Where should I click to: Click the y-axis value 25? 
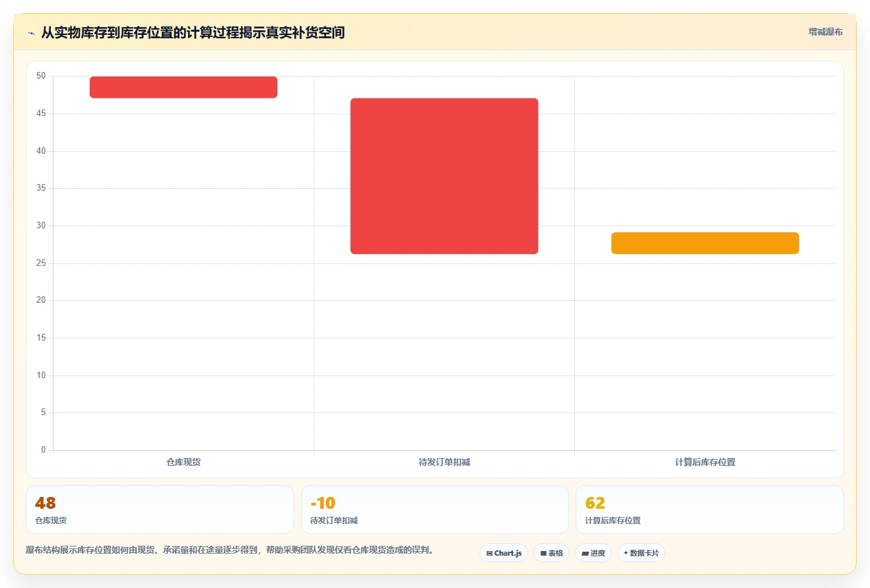pyautogui.click(x=41, y=263)
